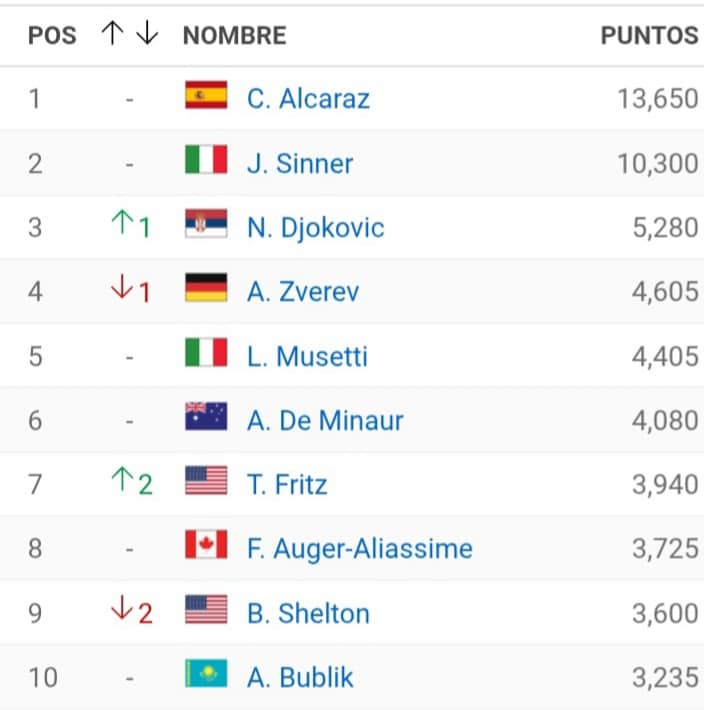Sort by the up/down arrows movement column header
This screenshot has height=710, width=704.
(130, 34)
